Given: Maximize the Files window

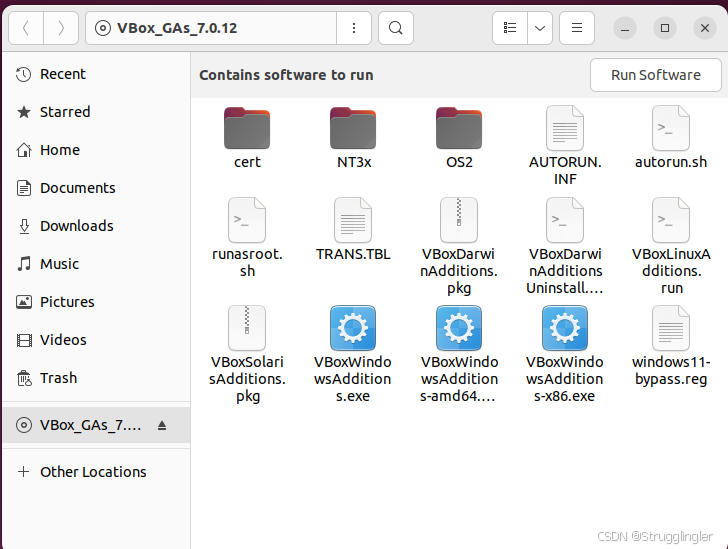Looking at the screenshot, I should 665,28.
